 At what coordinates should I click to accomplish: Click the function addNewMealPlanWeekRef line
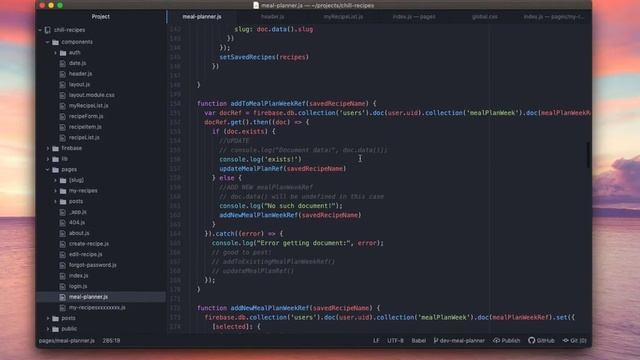[289, 308]
